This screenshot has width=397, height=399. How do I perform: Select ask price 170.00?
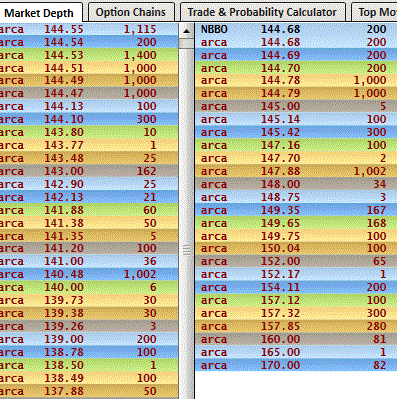pos(280,365)
